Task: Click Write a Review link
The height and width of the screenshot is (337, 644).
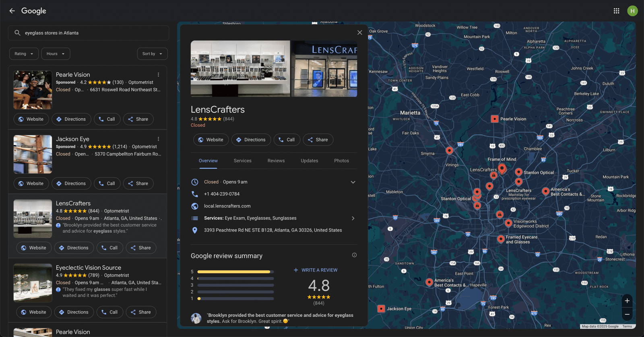Action: click(x=316, y=270)
